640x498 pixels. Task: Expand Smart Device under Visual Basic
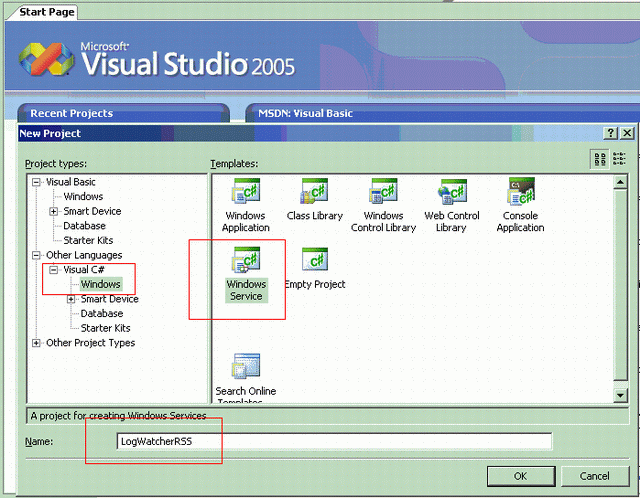pyautogui.click(x=55, y=211)
